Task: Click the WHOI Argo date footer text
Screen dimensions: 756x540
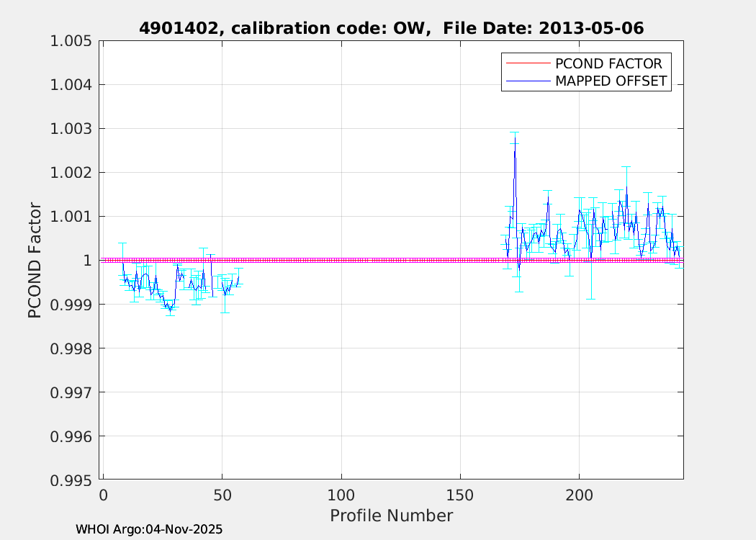Action: [149, 529]
